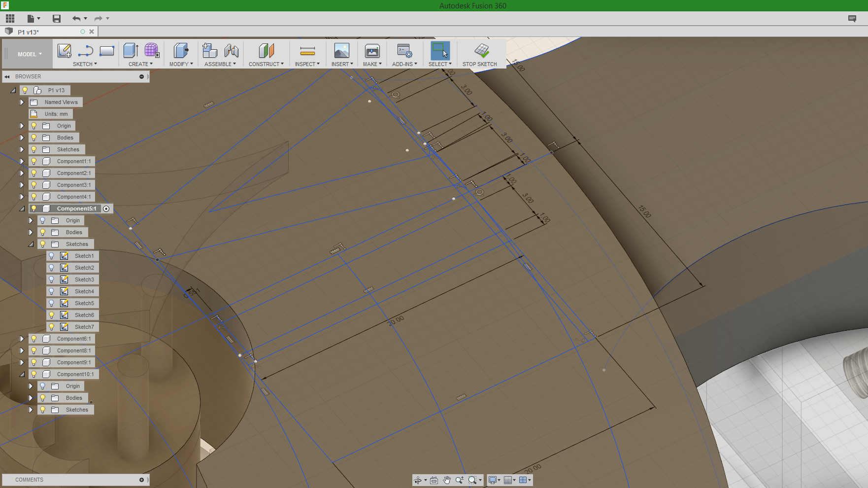Collapse the Sketches folder of Component5:1
868x488 pixels.
click(31, 244)
